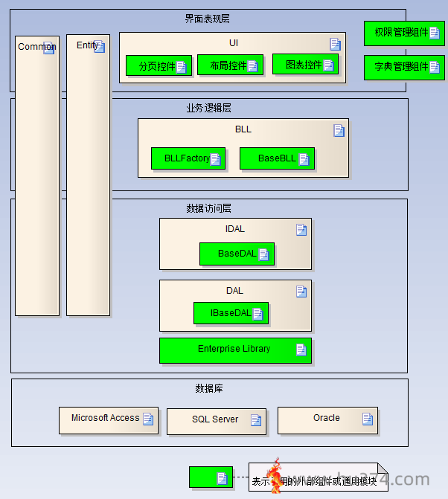
Task: Select the 分页控件 label
Action: (x=157, y=66)
